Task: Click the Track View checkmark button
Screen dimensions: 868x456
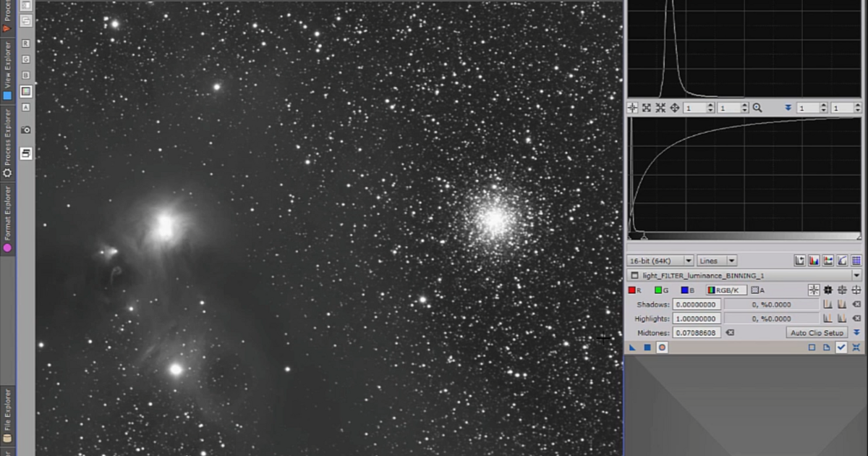Action: pyautogui.click(x=841, y=347)
